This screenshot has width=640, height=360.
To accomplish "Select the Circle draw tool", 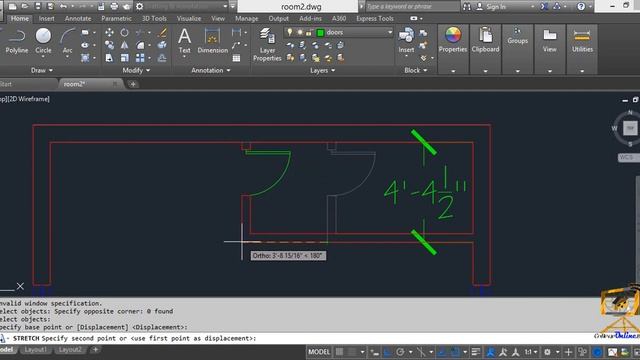I will (x=43, y=40).
